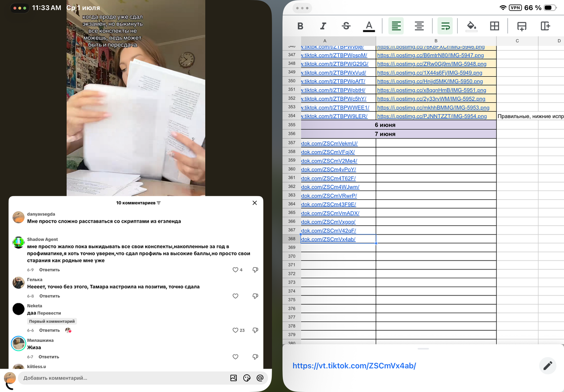Screen dimensions: 564x392
Task: Select row header 357
Action: pos(291,143)
